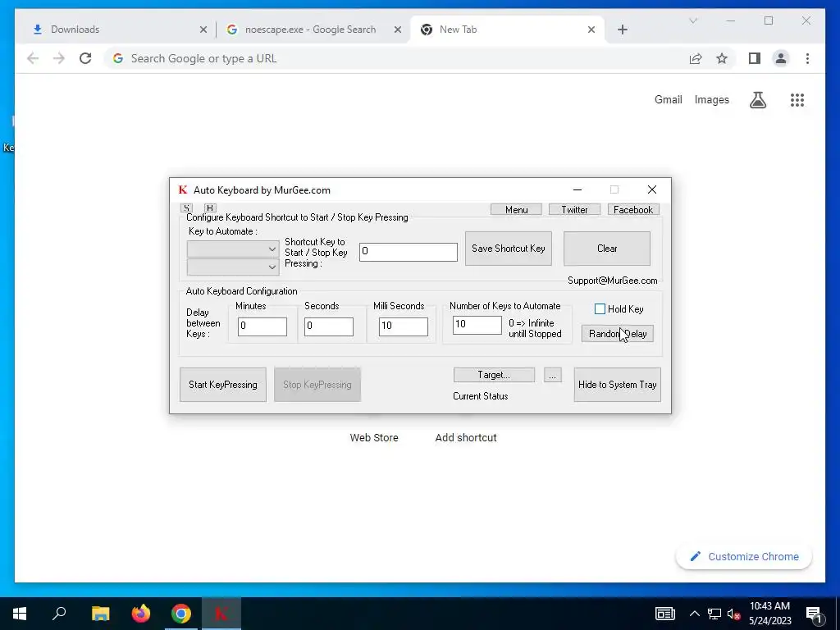Open the Gmail link
The height and width of the screenshot is (630, 840).
pos(668,99)
